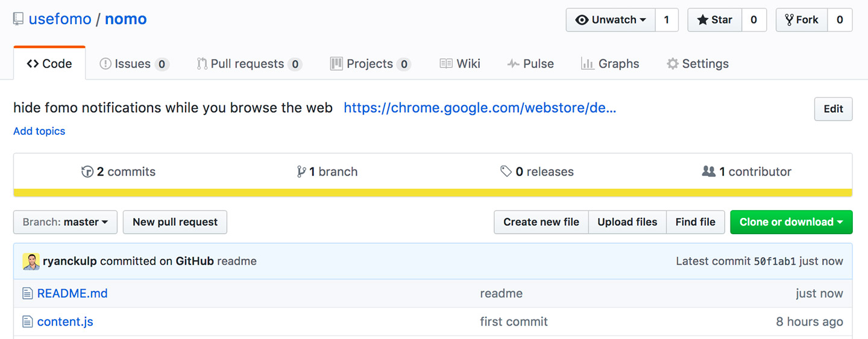Screen dimensions: 868x339
Task: Open the nomo repository link
Action: 125,19
